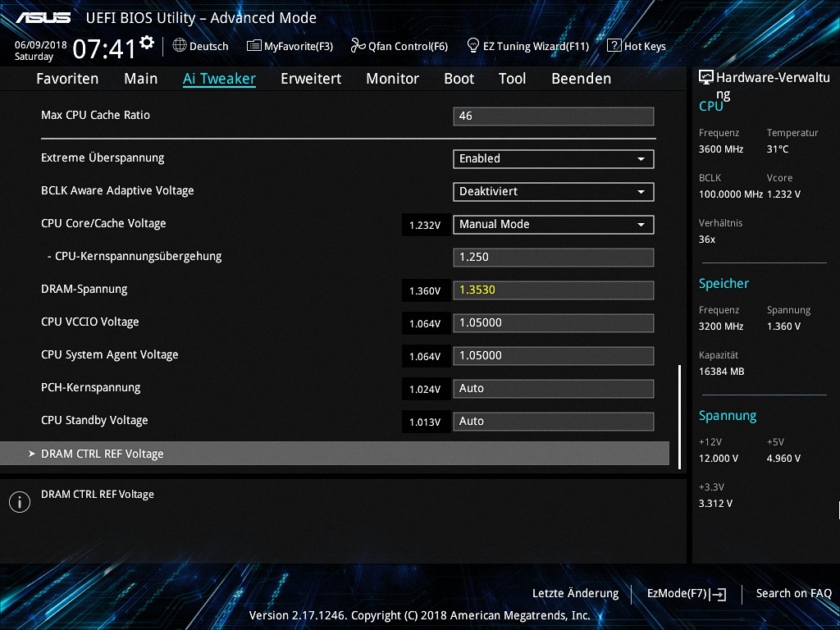Click the 1.013V standby voltage readout
Screen dimensions: 840x630
(426, 422)
